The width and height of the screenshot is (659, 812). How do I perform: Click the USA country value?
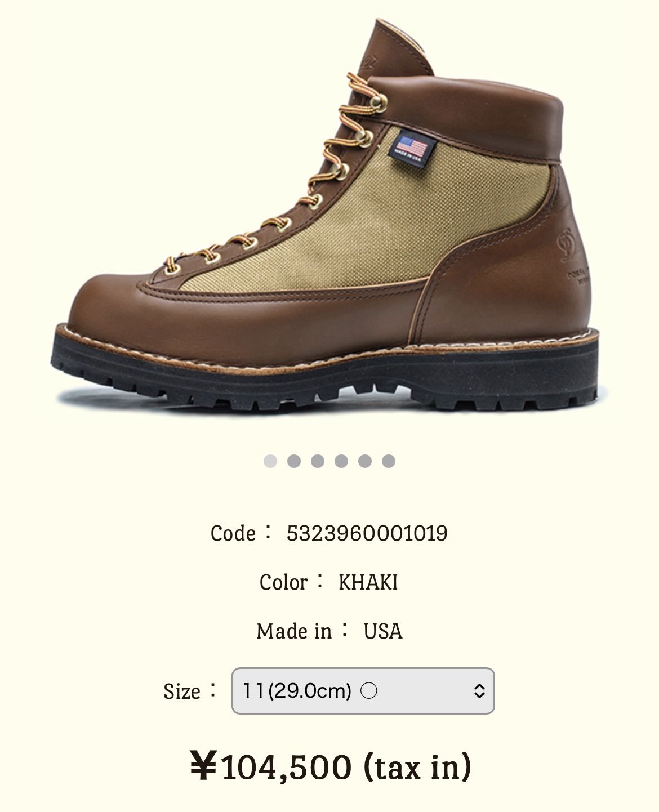coord(382,631)
